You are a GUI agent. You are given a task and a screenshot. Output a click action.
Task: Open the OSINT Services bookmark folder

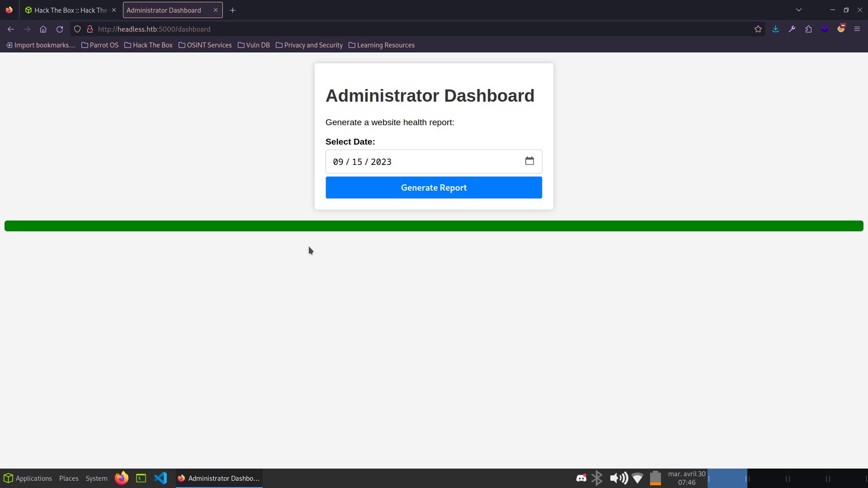(205, 45)
